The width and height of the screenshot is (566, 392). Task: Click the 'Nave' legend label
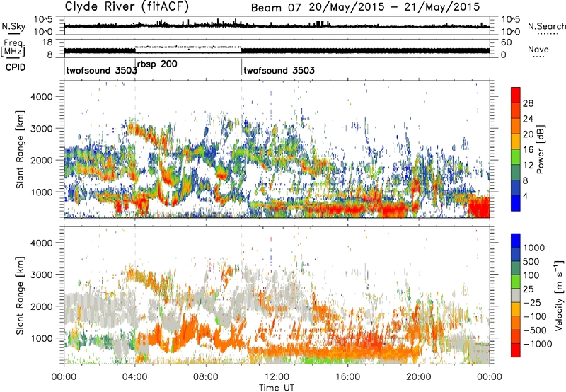[x=538, y=50]
